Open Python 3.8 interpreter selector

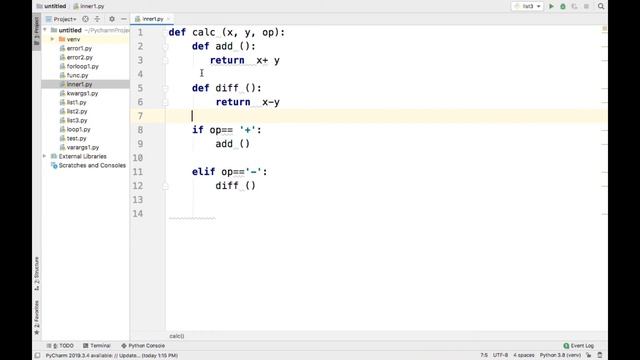[x=560, y=356]
